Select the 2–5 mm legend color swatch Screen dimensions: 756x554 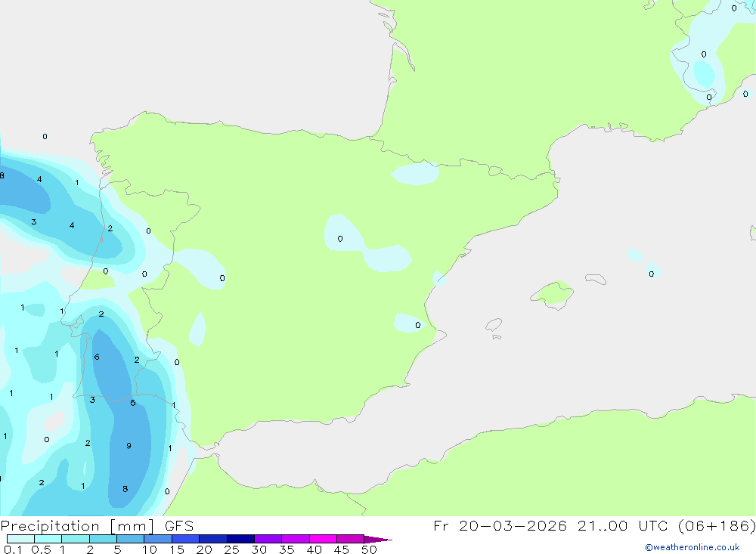[x=103, y=539]
